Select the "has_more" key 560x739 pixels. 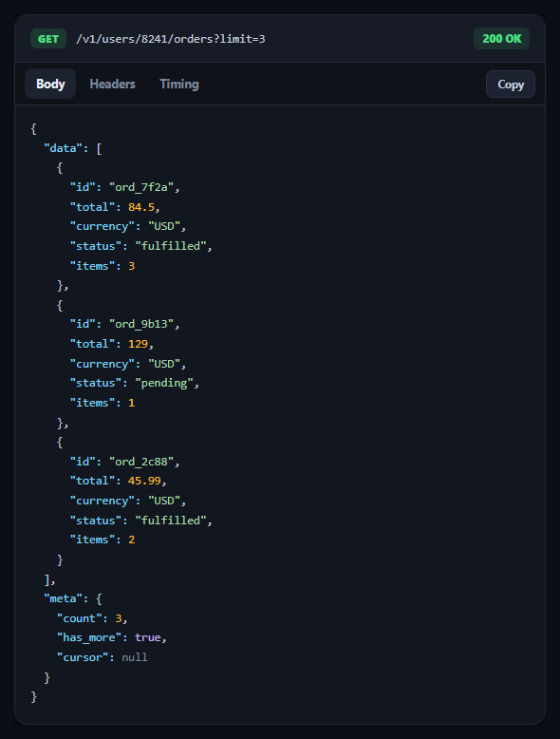point(89,637)
